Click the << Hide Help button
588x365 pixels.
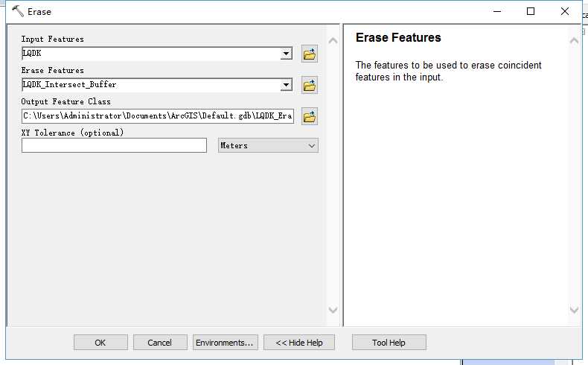click(x=299, y=343)
